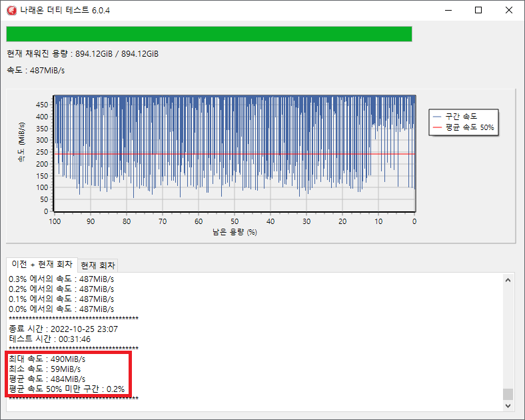Click the 구간 속도 legend entry
Image resolution: width=525 pixels, height=420 pixels.
pos(455,116)
